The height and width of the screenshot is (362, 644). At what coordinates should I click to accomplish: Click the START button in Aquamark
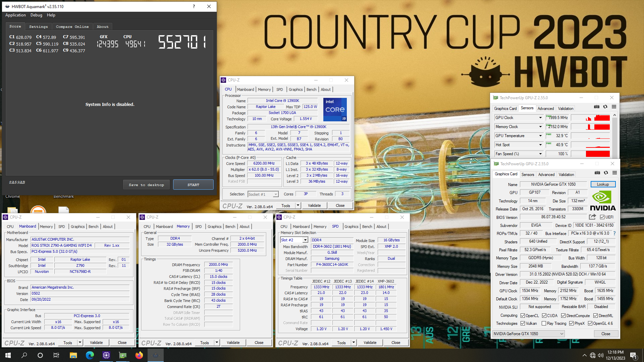(x=193, y=185)
